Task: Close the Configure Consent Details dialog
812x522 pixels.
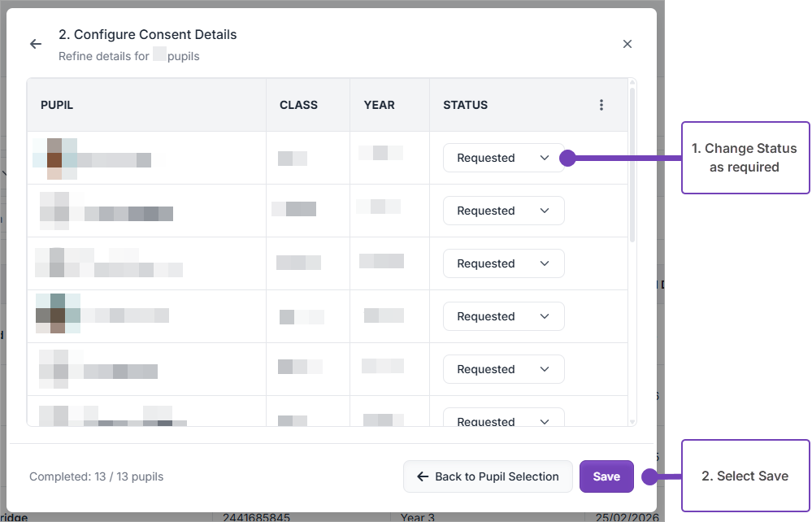Action: pyautogui.click(x=627, y=44)
